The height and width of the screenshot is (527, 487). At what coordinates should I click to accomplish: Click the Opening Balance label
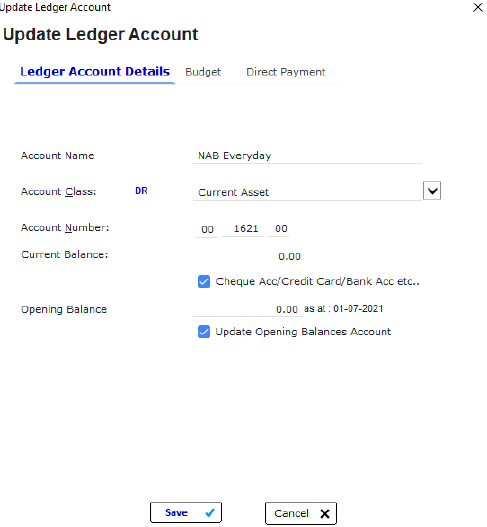tap(64, 310)
